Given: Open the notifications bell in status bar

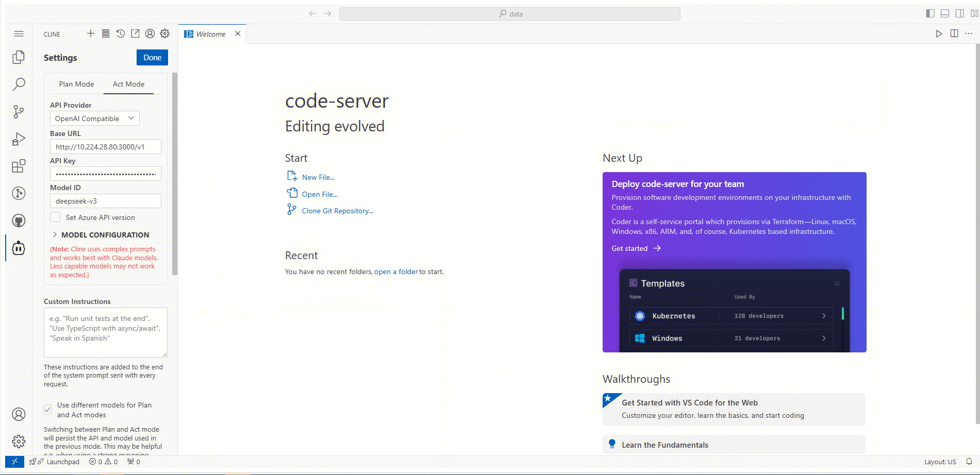Looking at the screenshot, I should tap(969, 462).
